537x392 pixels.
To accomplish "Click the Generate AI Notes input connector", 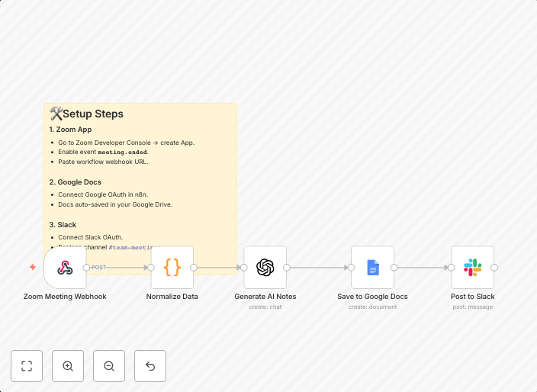I will (x=244, y=268).
